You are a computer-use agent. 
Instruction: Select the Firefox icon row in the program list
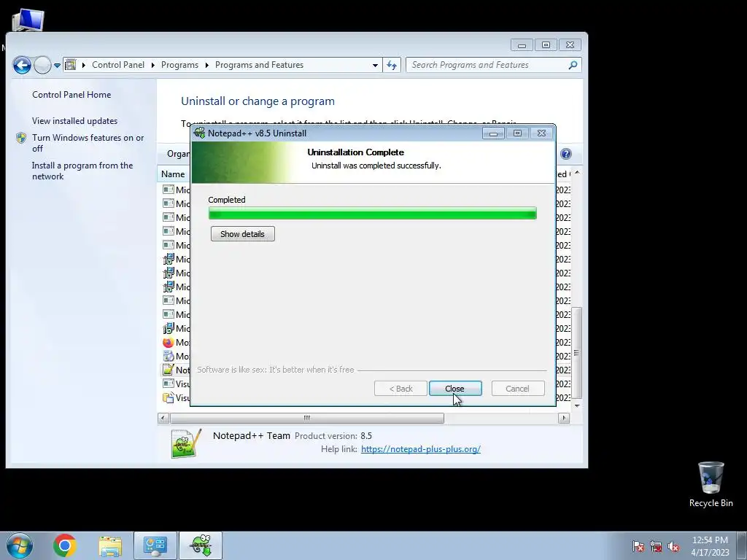169,343
